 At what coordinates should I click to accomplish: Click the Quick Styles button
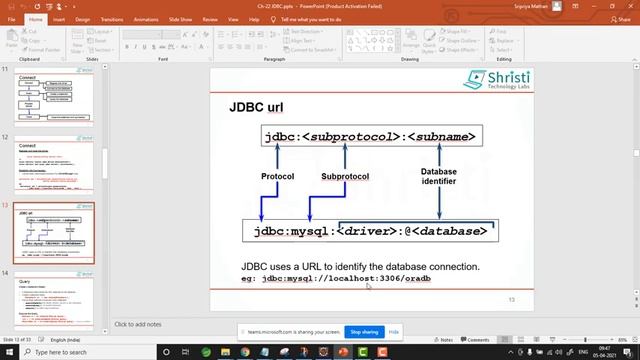pos(429,41)
